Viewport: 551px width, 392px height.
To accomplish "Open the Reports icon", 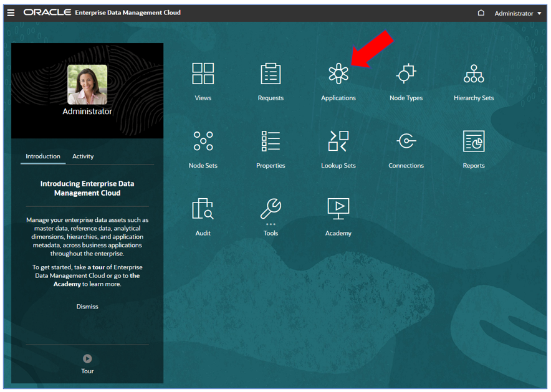I will pyautogui.click(x=474, y=141).
